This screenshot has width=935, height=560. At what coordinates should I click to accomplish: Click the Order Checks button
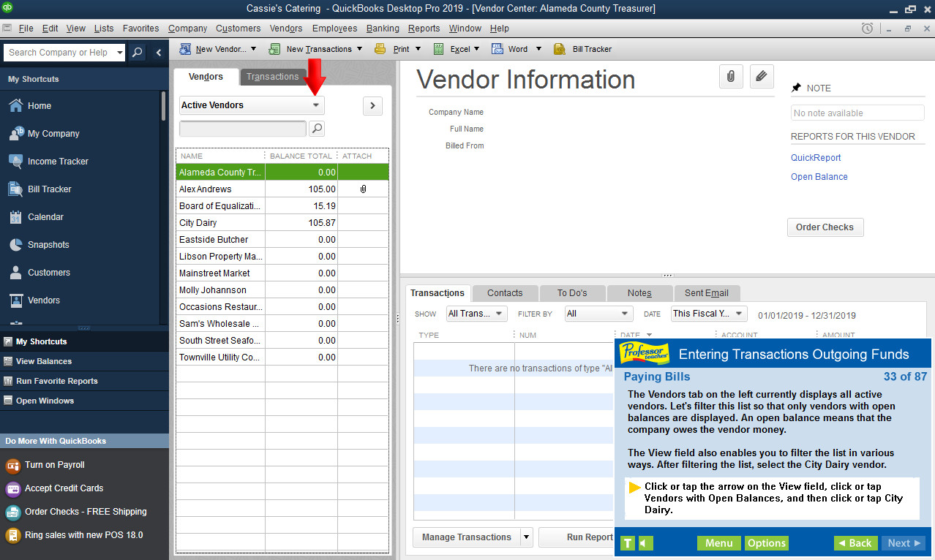click(x=825, y=227)
